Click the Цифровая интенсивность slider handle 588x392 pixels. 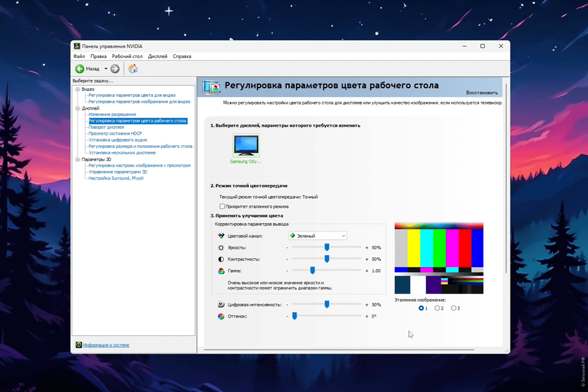pos(327,305)
